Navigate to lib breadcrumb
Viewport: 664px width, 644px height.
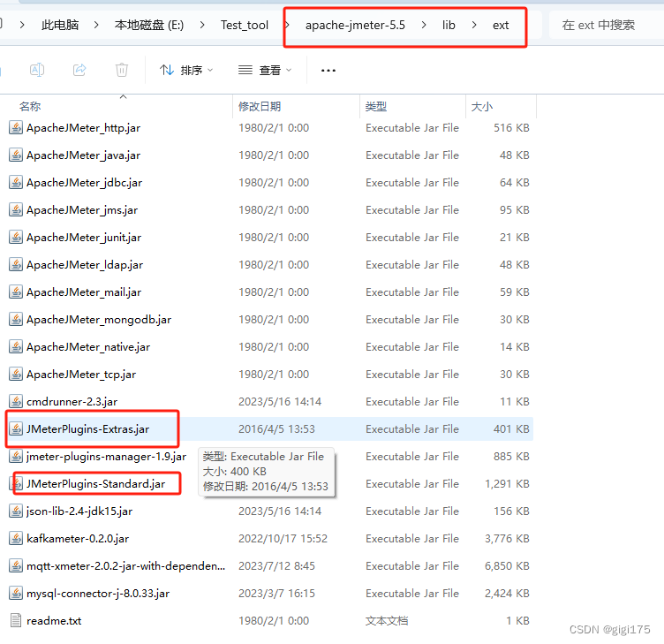tap(449, 26)
